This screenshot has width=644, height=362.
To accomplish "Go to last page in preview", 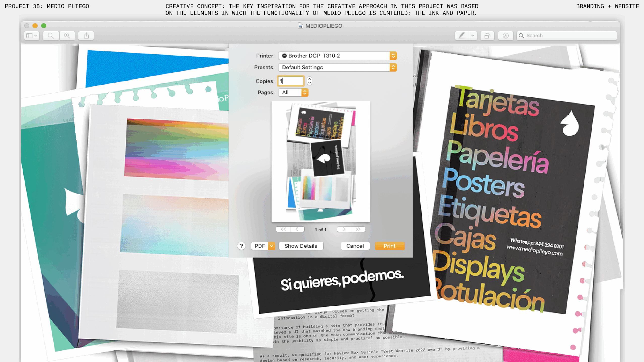I will pyautogui.click(x=358, y=229).
